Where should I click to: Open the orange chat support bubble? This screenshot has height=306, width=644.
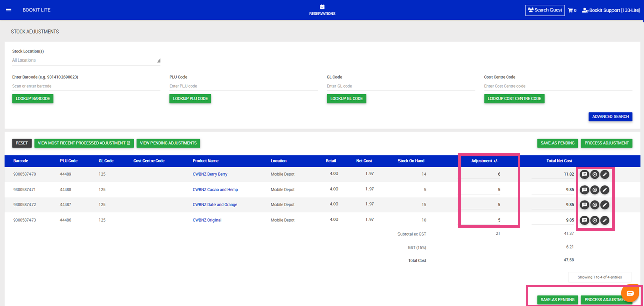pos(630,293)
